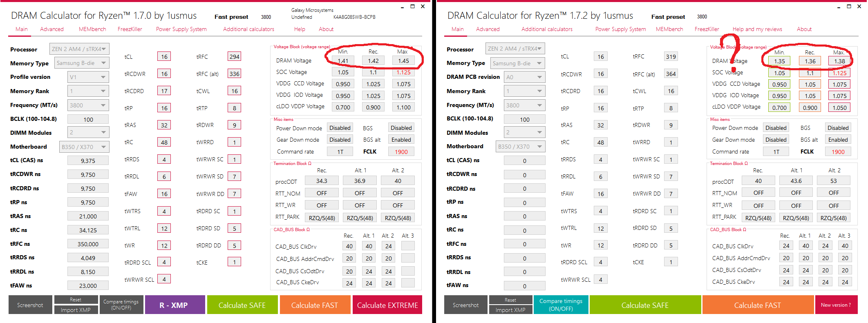The width and height of the screenshot is (868, 323).
Task: Click procODT Rec. value 34.3
Action: (x=322, y=180)
